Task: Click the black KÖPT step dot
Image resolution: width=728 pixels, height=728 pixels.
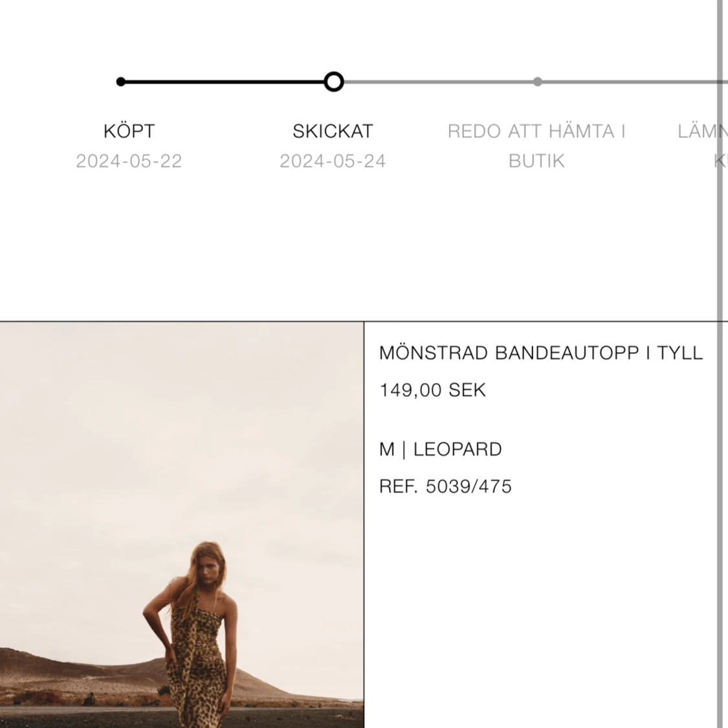Action: tap(121, 82)
